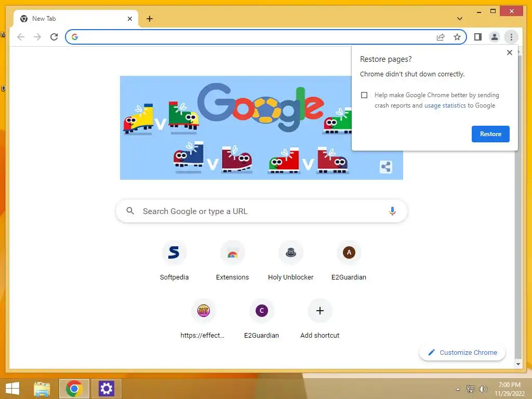The image size is (532, 399).
Task: Reload the page with the refresh icon
Action: tap(54, 37)
